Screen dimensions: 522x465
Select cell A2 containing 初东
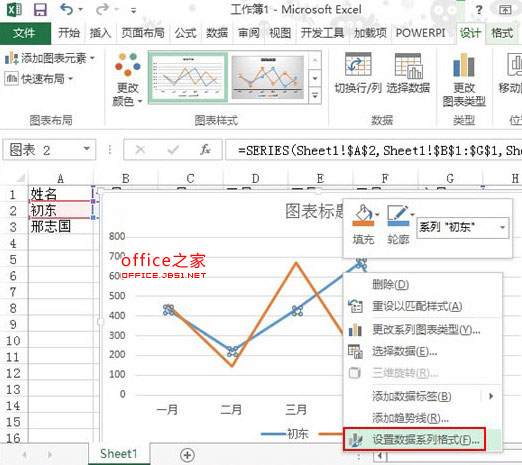click(60, 210)
